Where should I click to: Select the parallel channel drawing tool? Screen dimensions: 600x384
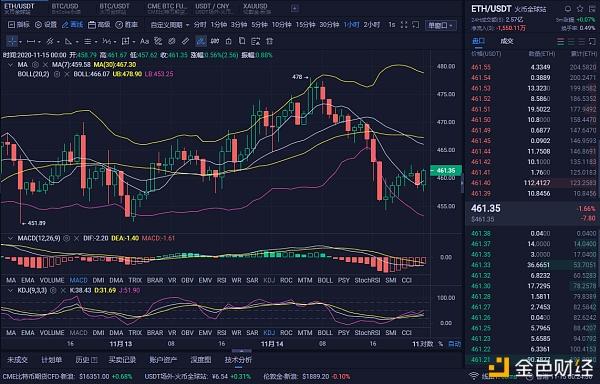point(50,41)
